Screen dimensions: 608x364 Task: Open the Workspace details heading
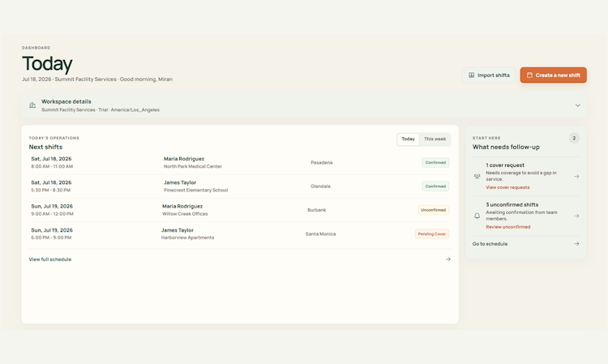pos(66,101)
